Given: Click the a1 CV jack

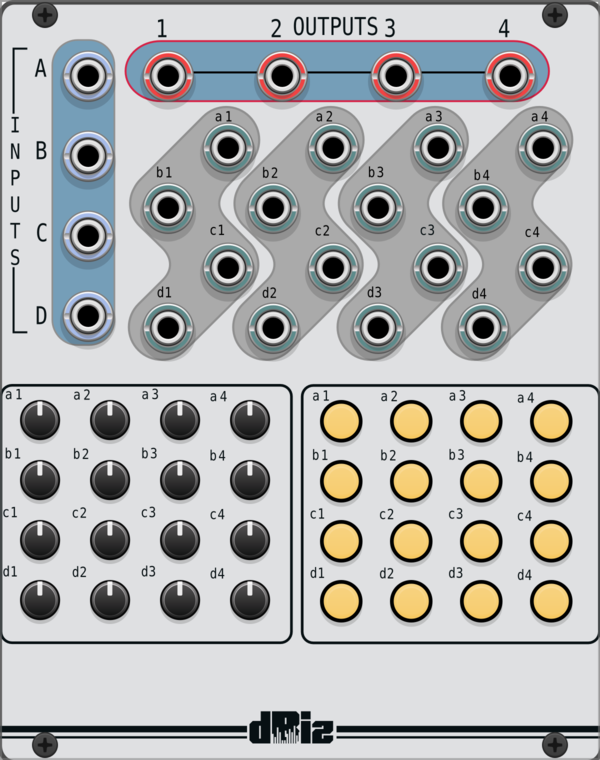Looking at the screenshot, I should tap(228, 147).
